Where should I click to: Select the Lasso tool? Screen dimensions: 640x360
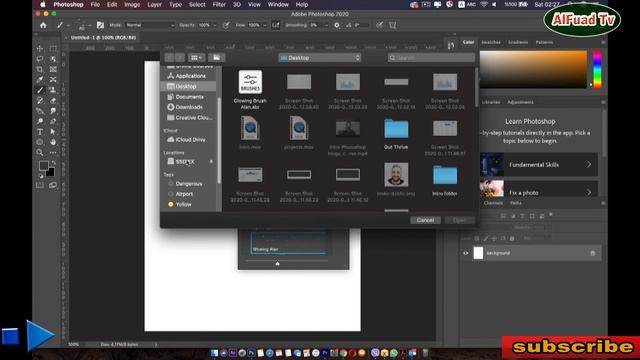40,59
